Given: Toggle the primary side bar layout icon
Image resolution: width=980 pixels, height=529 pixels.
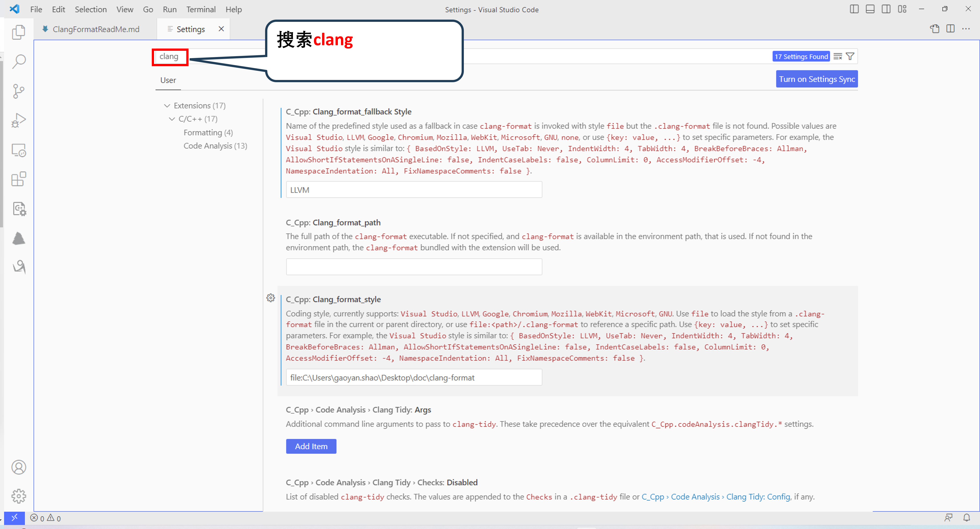Looking at the screenshot, I should tap(854, 9).
